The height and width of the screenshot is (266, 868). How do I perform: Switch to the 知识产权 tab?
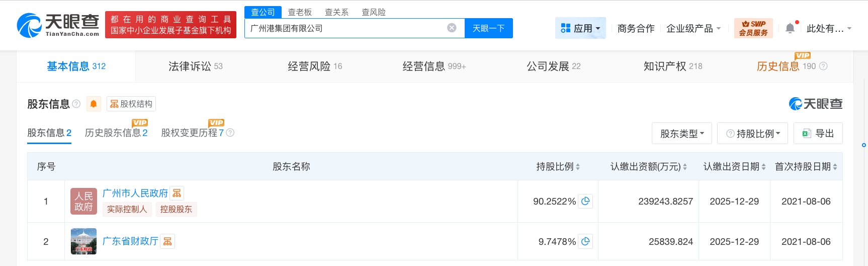(x=672, y=66)
